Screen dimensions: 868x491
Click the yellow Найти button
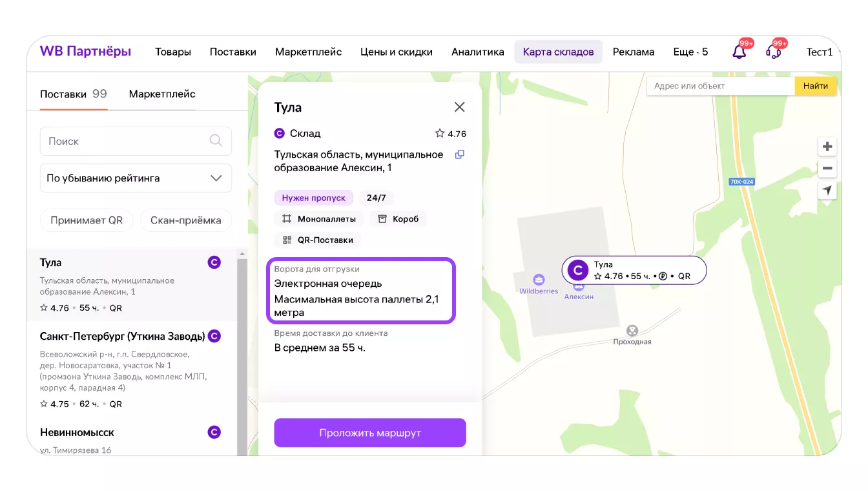point(815,86)
